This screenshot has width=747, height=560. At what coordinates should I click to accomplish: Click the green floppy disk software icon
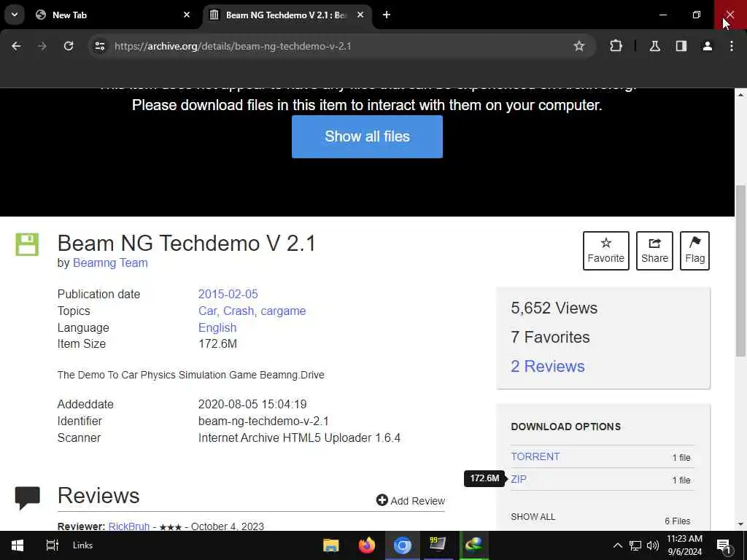[27, 245]
